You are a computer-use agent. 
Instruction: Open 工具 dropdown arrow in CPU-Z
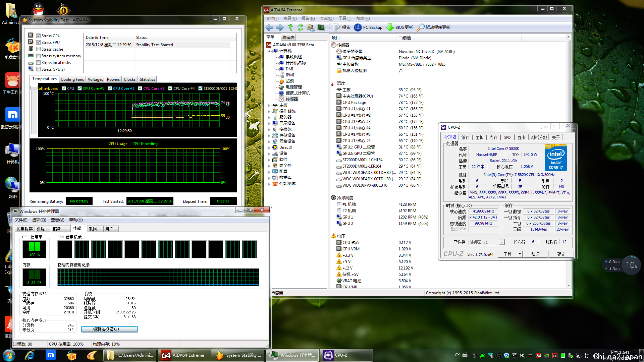point(520,254)
